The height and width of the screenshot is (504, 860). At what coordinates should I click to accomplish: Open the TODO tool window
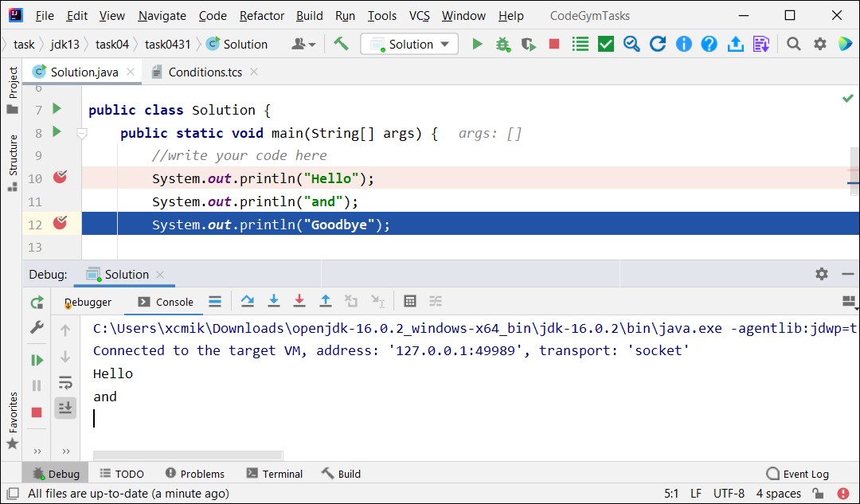click(122, 474)
